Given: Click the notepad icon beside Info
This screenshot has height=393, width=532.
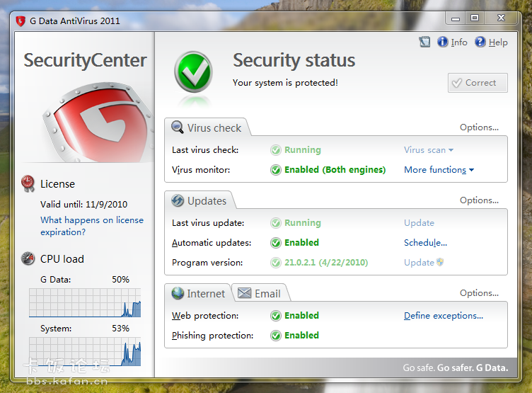Looking at the screenshot, I should click(424, 42).
